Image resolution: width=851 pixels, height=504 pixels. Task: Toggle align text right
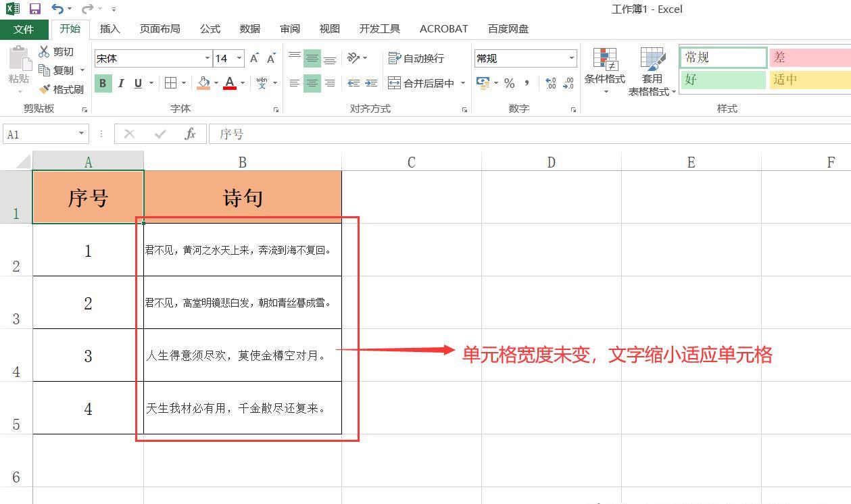pos(330,83)
